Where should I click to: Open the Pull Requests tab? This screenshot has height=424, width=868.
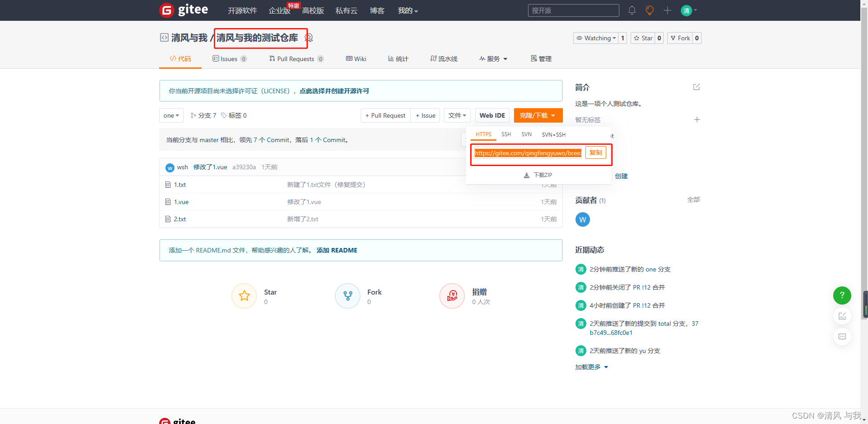click(296, 59)
